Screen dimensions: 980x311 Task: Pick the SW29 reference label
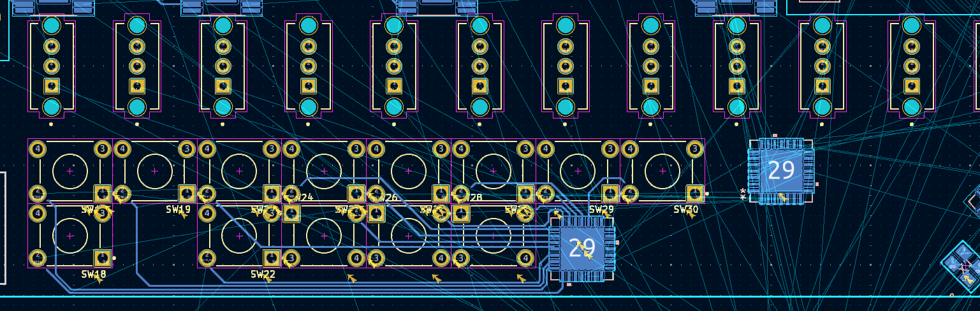601,209
